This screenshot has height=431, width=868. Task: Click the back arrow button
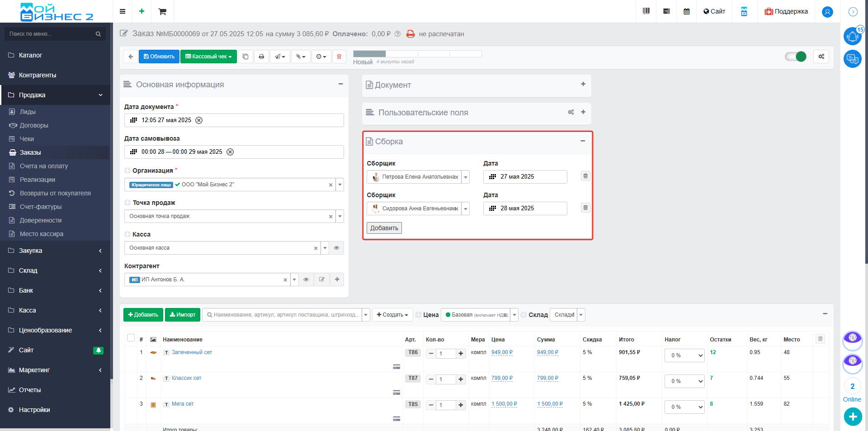coord(131,57)
